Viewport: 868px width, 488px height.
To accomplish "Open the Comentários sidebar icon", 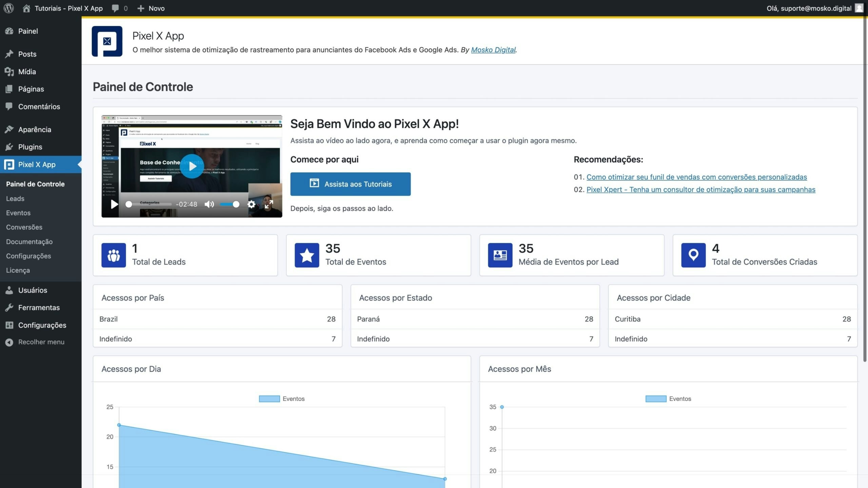I will [9, 106].
